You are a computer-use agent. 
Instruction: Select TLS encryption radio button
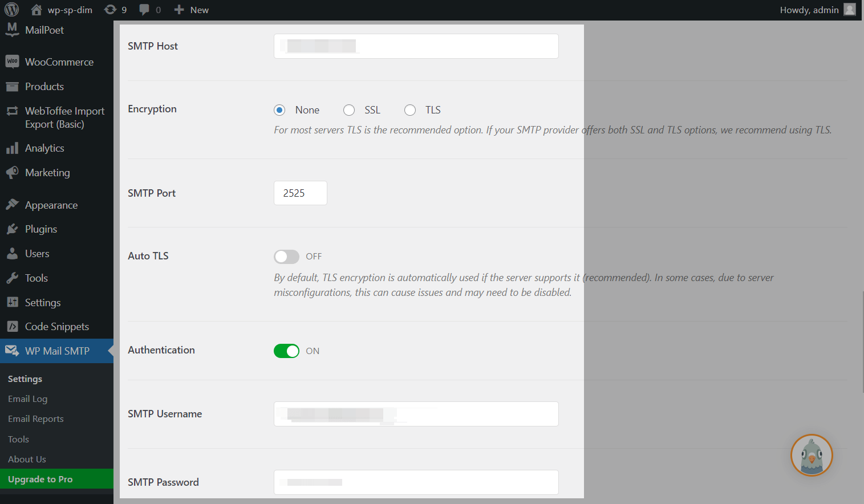(x=410, y=110)
